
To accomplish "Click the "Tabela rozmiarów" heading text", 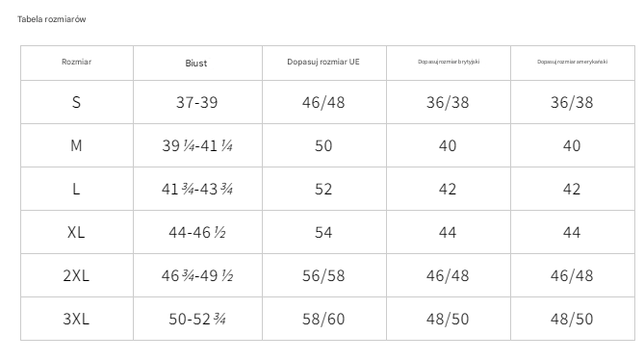I will [x=51, y=19].
